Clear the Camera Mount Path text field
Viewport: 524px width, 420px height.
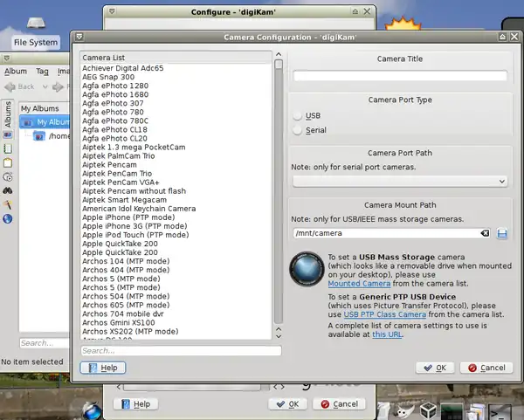click(x=486, y=233)
